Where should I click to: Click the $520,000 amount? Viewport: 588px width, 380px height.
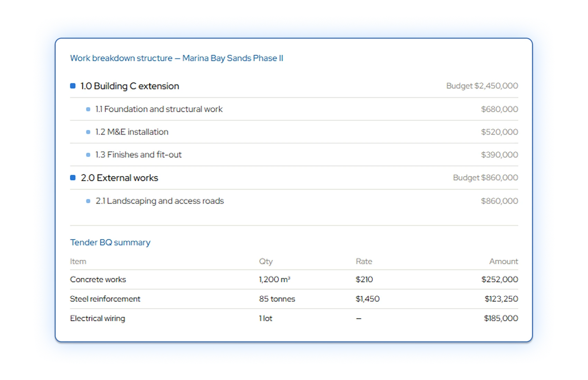[x=499, y=132]
